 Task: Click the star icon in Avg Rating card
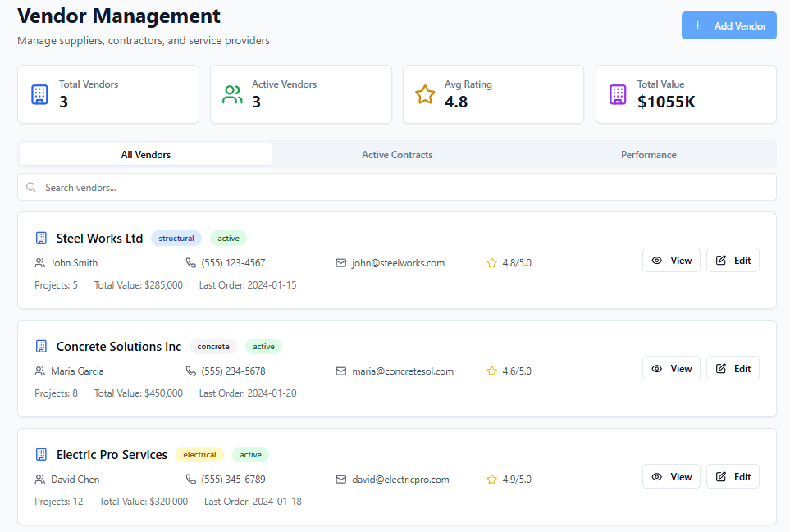(x=425, y=94)
